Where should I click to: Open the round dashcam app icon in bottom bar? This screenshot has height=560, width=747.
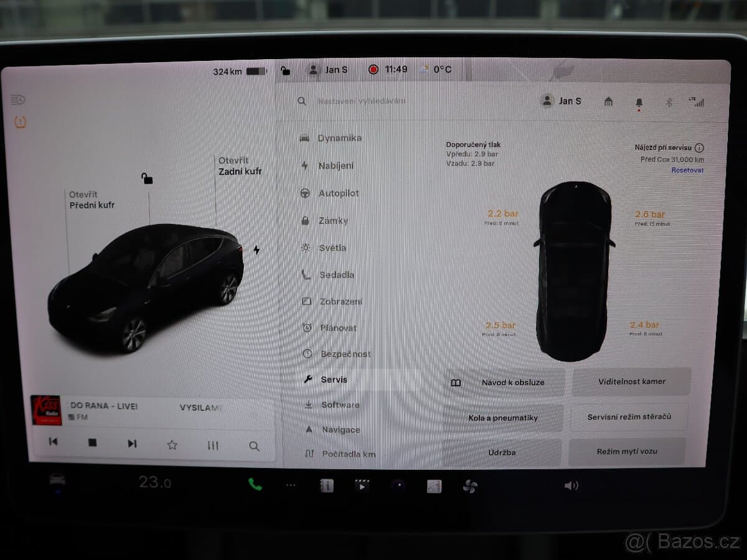[398, 486]
